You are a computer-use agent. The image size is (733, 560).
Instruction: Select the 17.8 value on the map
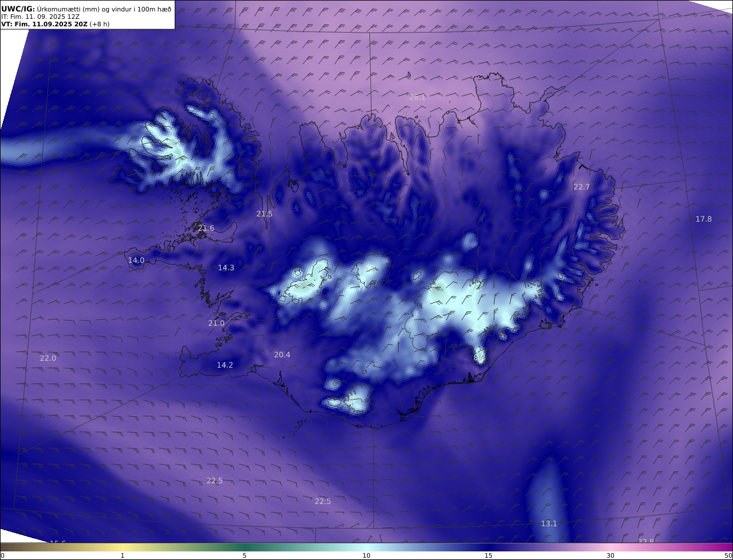(x=704, y=219)
